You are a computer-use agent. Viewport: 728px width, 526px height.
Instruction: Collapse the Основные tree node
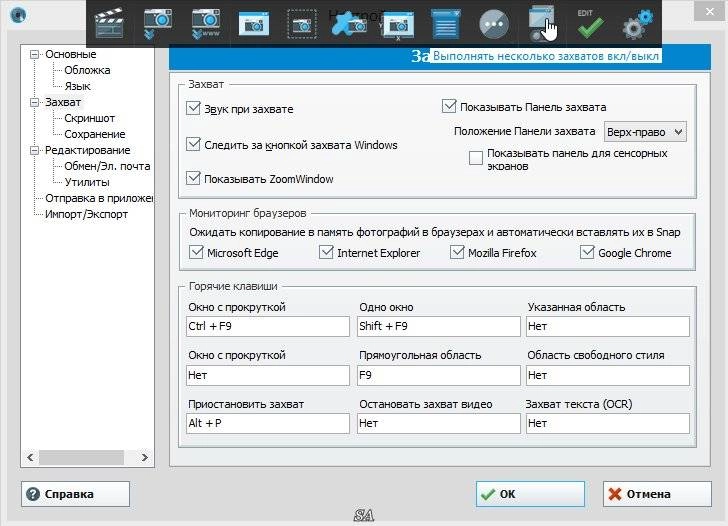pos(34,54)
